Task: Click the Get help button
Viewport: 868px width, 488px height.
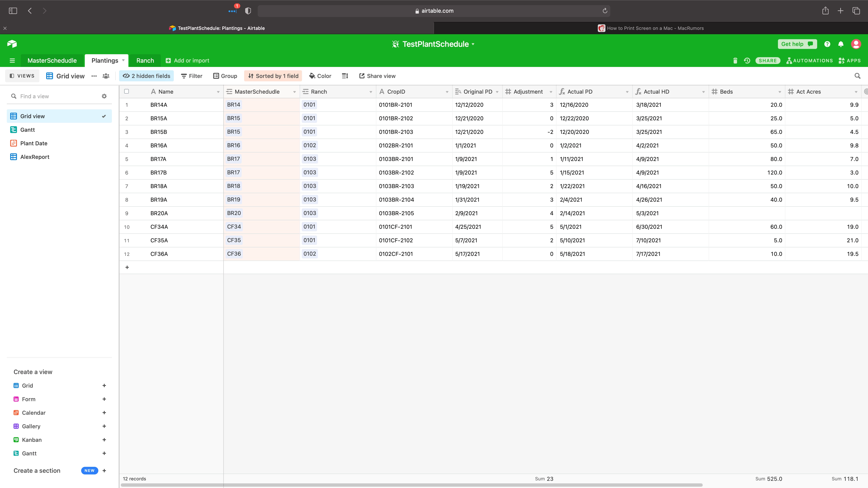Action: [797, 44]
